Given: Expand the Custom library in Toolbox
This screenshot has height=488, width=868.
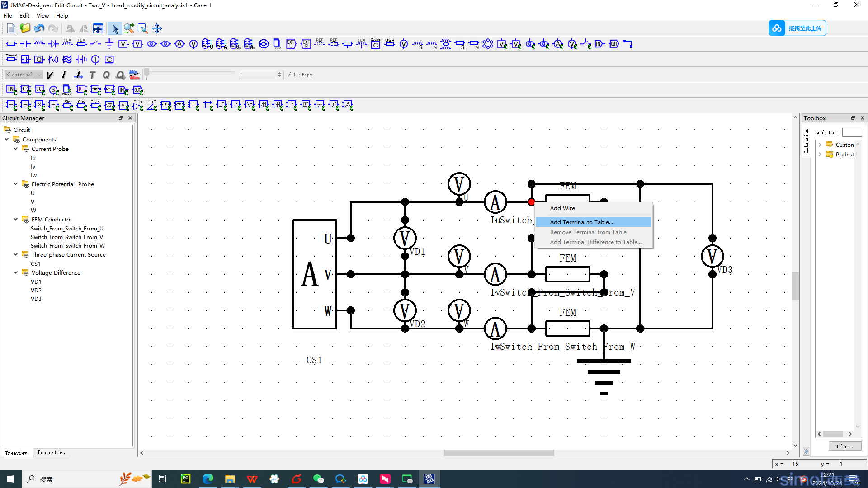Looking at the screenshot, I should tap(820, 145).
